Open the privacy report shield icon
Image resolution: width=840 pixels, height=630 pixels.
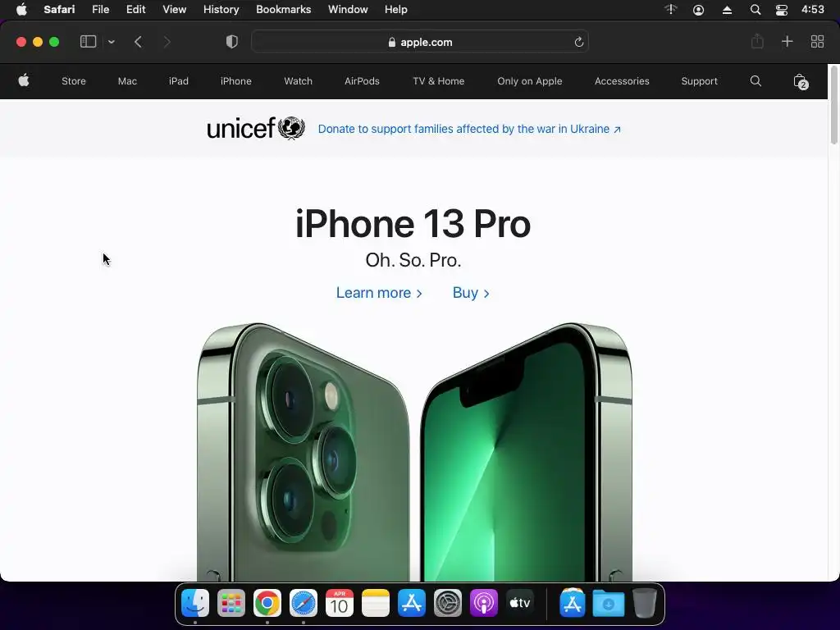click(x=231, y=42)
